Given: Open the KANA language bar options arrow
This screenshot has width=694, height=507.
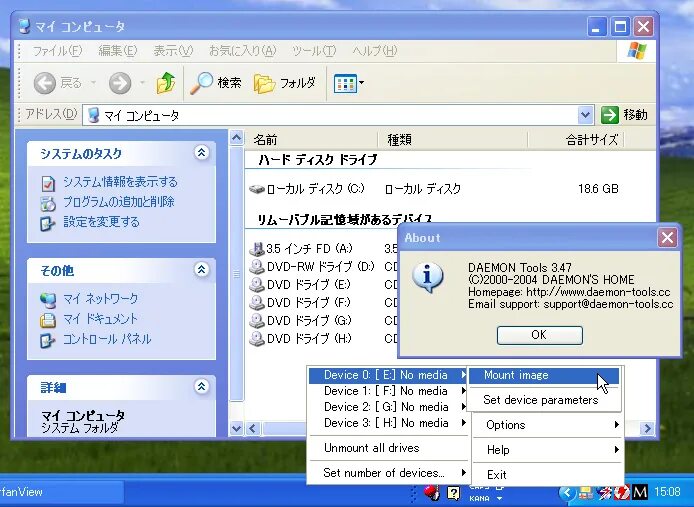Looking at the screenshot, I should (499, 499).
